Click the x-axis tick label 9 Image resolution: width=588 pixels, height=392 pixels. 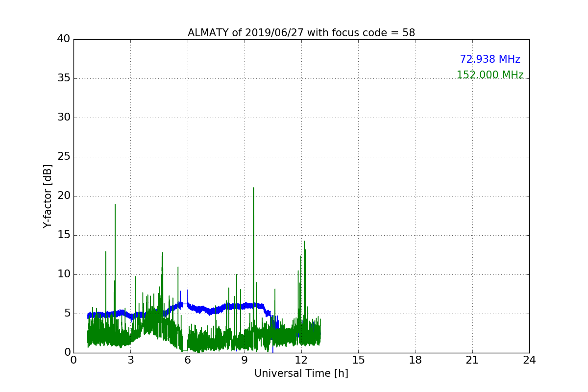[245, 360]
